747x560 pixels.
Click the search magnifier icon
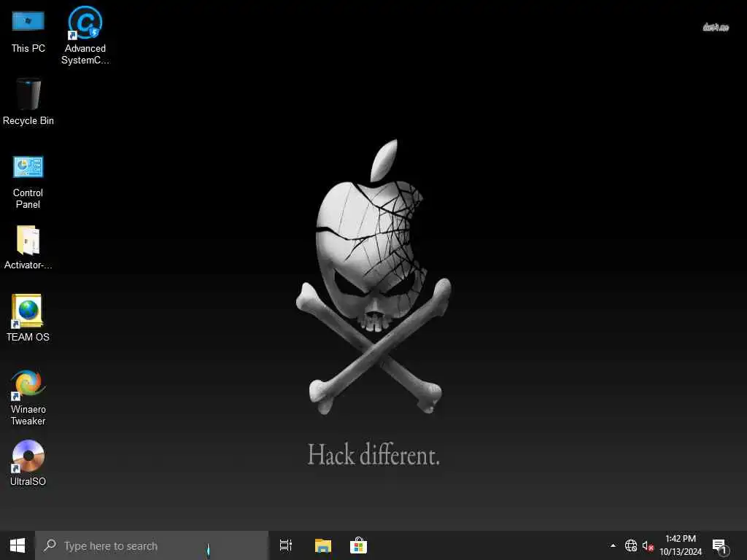click(x=50, y=545)
